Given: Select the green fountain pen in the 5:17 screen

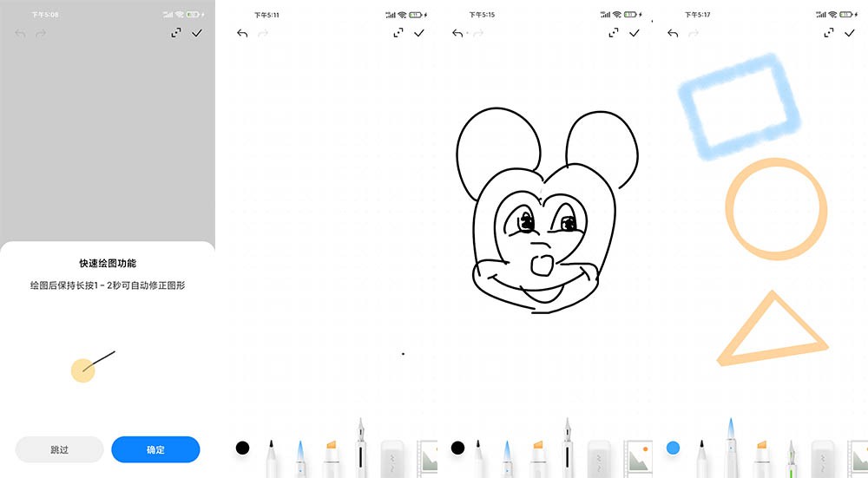Looking at the screenshot, I should pyautogui.click(x=792, y=459).
